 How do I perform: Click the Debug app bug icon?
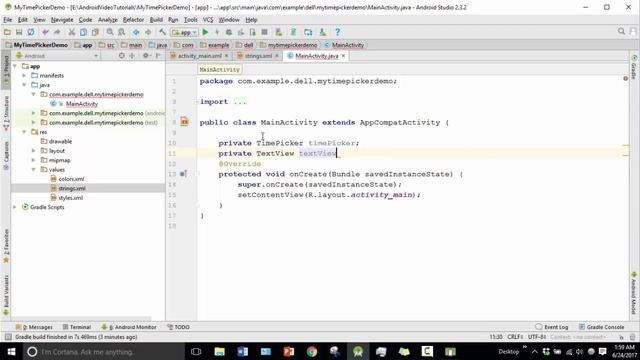(229, 32)
